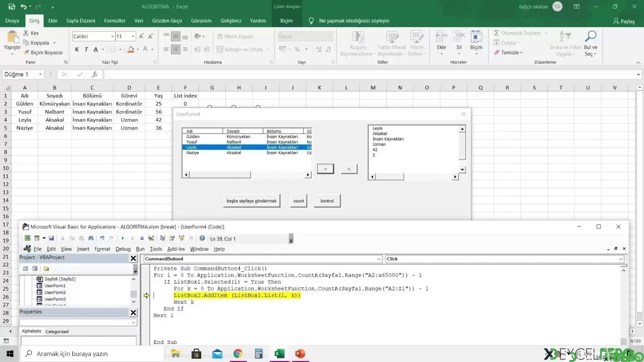Run the macro with the green play icon
Image resolution: width=644 pixels, height=362 pixels.
pyautogui.click(x=122, y=238)
